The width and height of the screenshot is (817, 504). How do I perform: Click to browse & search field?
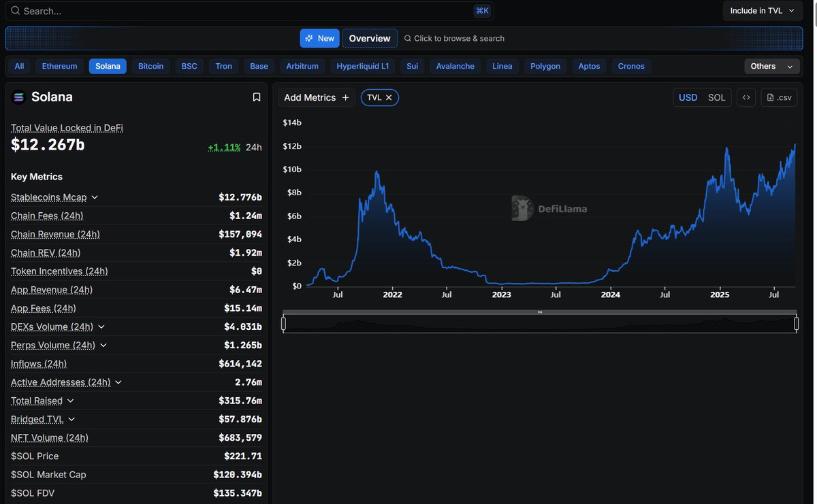click(x=454, y=38)
